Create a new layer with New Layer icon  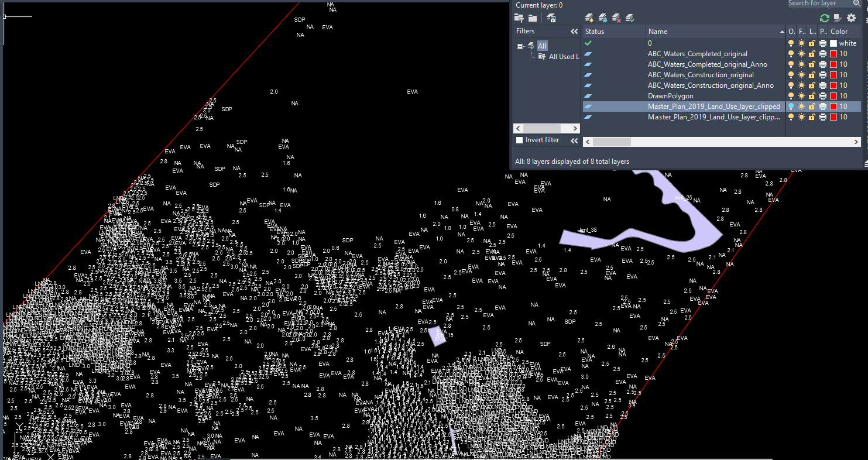[589, 18]
